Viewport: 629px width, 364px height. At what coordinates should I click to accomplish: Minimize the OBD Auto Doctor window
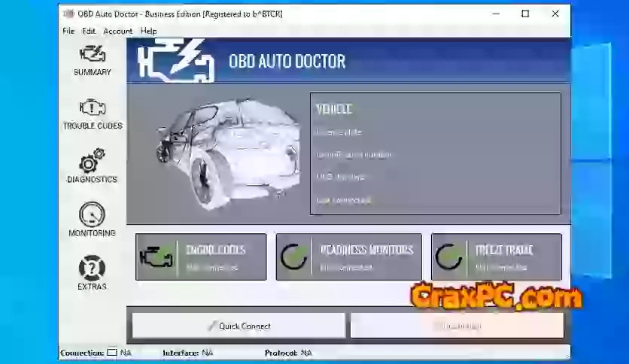click(x=496, y=14)
